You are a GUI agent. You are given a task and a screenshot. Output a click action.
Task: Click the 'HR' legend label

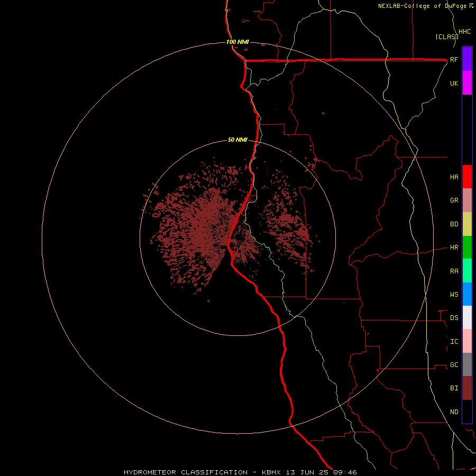coord(454,248)
